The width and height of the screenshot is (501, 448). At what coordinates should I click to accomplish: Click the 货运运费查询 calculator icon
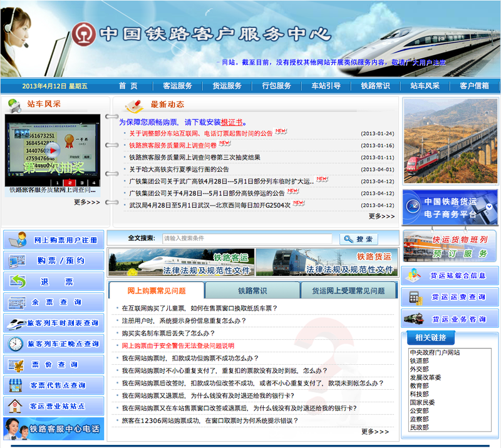click(x=416, y=298)
